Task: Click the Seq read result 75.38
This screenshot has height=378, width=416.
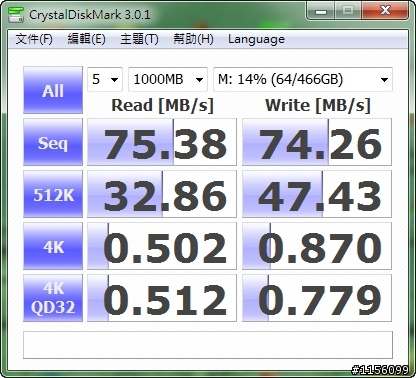Action: click(x=162, y=142)
